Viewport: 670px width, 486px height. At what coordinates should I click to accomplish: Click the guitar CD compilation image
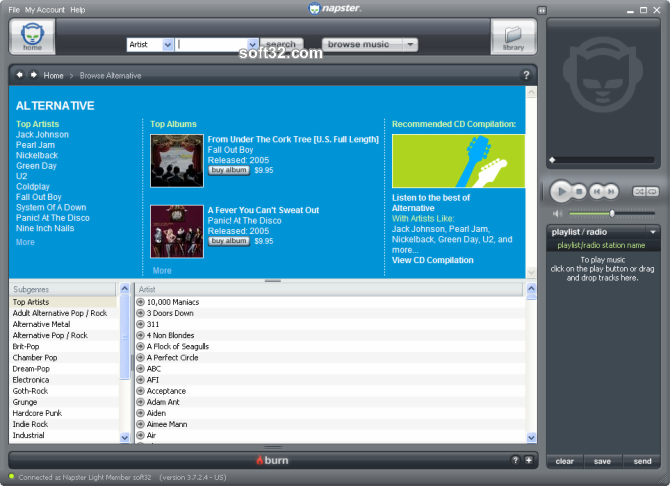pos(458,161)
